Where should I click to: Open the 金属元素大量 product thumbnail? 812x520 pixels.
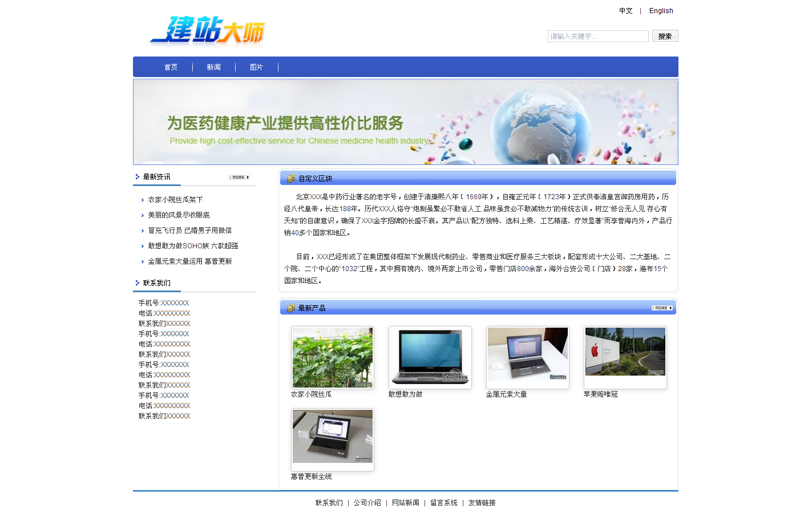pyautogui.click(x=528, y=358)
